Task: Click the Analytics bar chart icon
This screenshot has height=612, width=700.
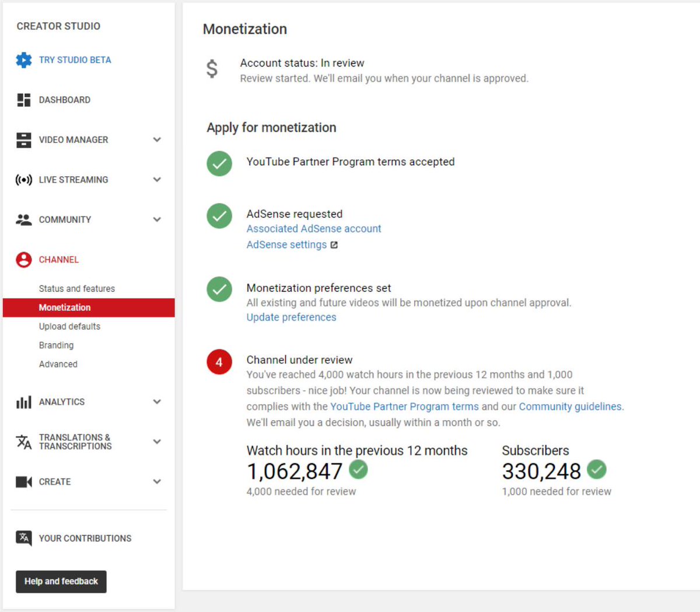Action: tap(24, 402)
